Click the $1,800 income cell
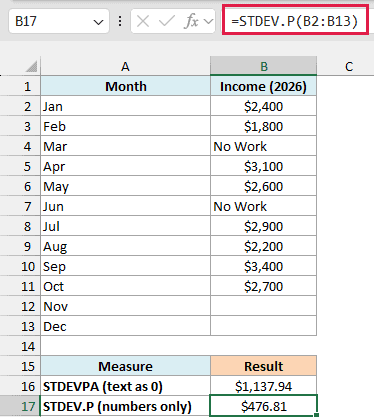 264,126
